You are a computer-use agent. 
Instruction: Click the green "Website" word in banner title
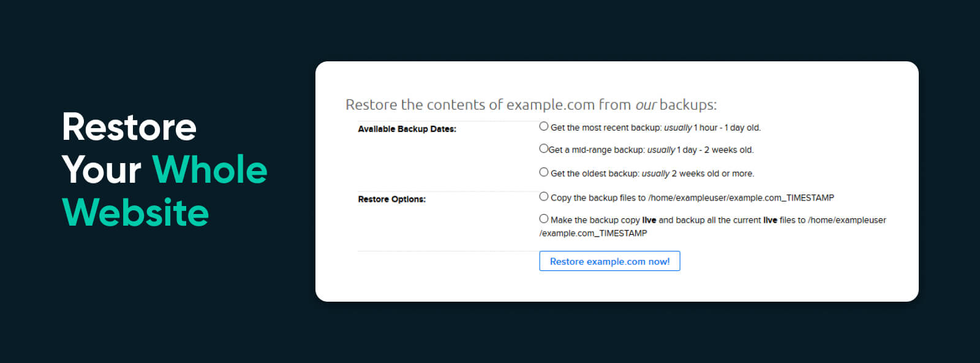coord(135,212)
